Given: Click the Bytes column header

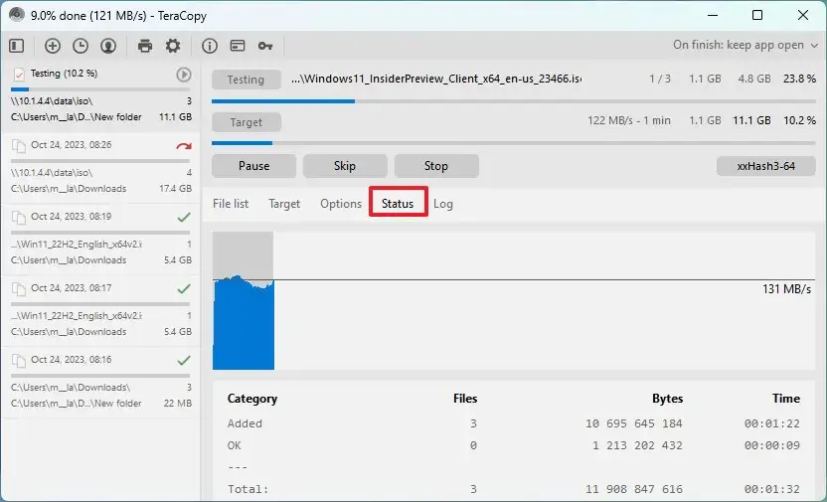Looking at the screenshot, I should tap(667, 399).
